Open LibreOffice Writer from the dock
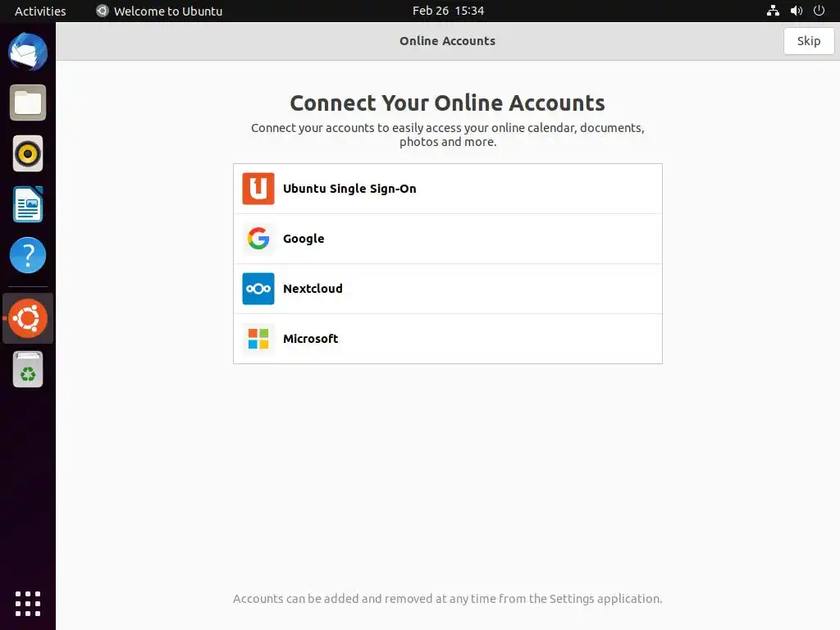 pos(28,204)
